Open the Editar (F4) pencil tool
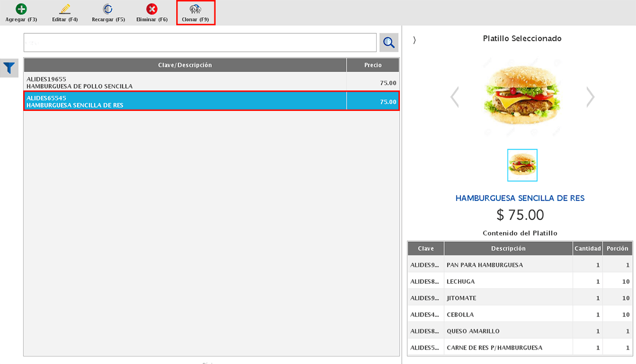Screen dimensions: 636x364 coord(65,10)
